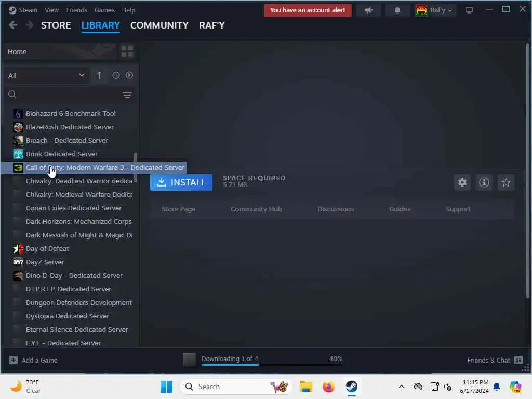This screenshot has width=532, height=399.
Task: Click the downloading game thumbnail
Action: coord(189,360)
